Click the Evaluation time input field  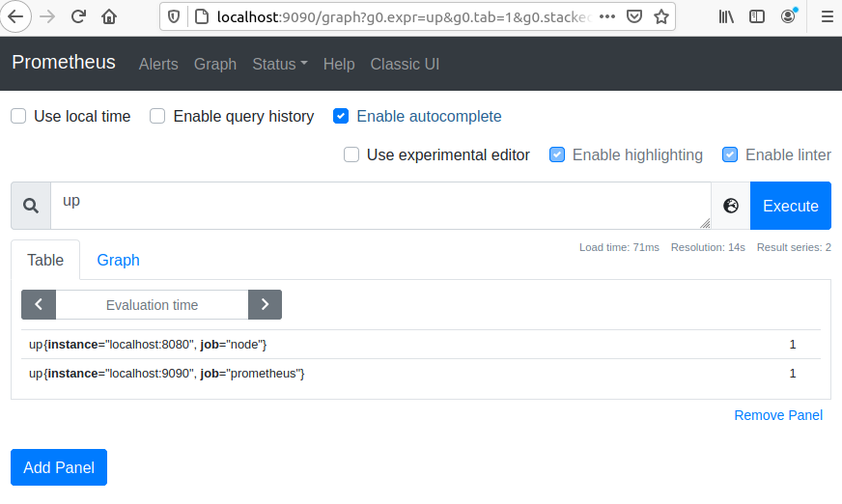152,304
